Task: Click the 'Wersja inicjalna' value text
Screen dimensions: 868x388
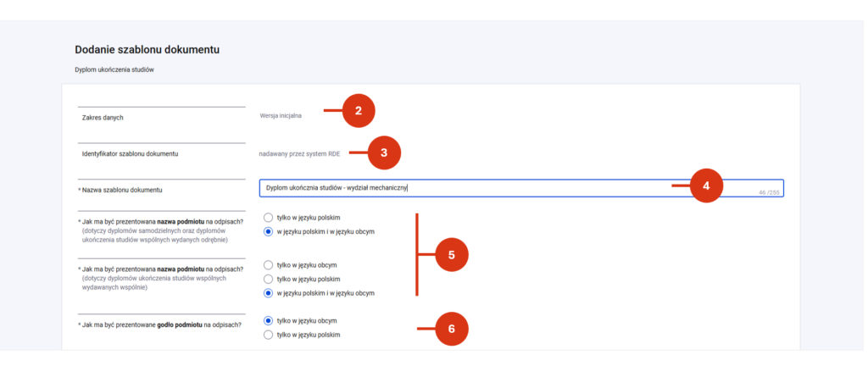Action: pyautogui.click(x=281, y=116)
